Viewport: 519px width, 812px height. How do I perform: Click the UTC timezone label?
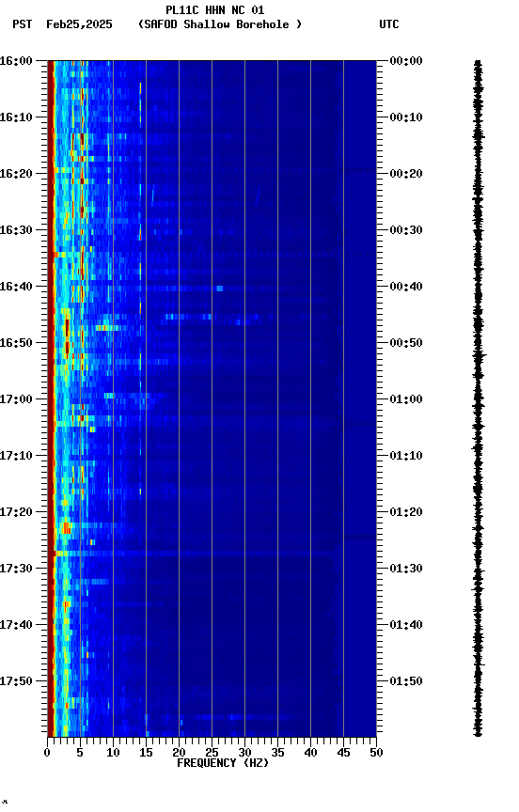click(389, 24)
